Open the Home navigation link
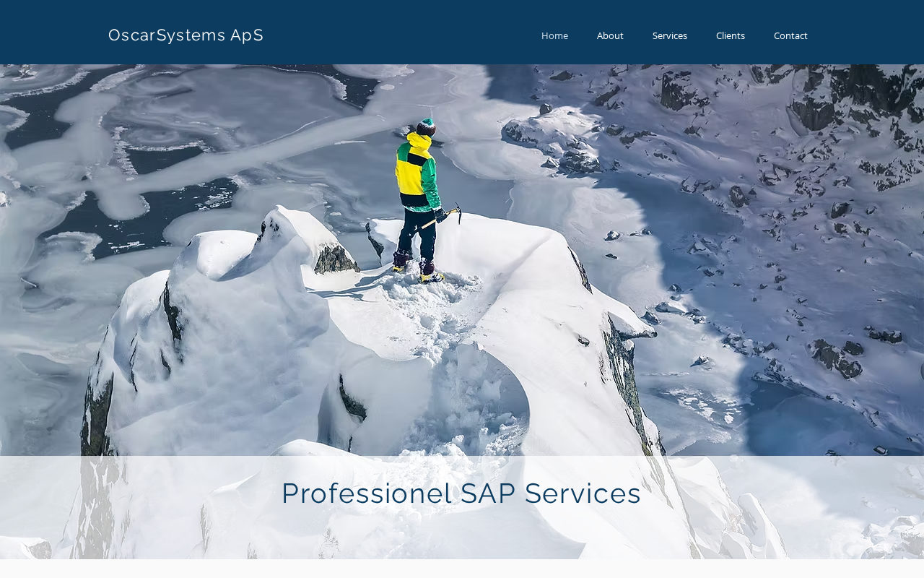 [554, 35]
